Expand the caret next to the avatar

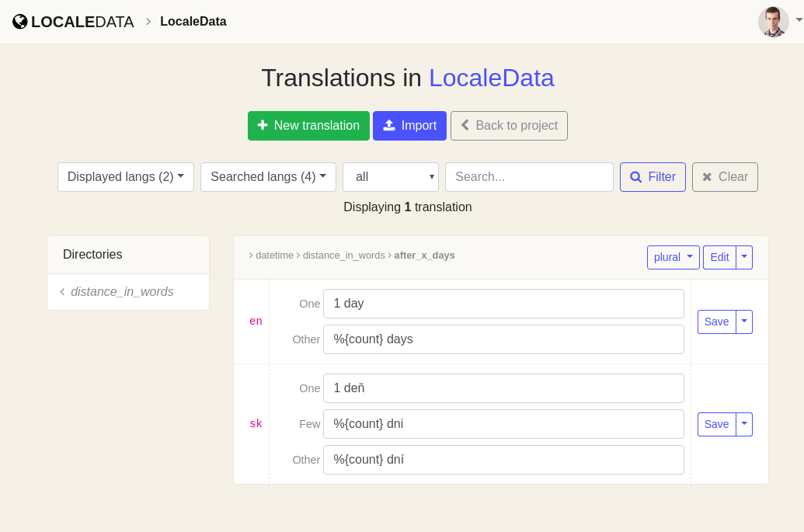pyautogui.click(x=799, y=20)
